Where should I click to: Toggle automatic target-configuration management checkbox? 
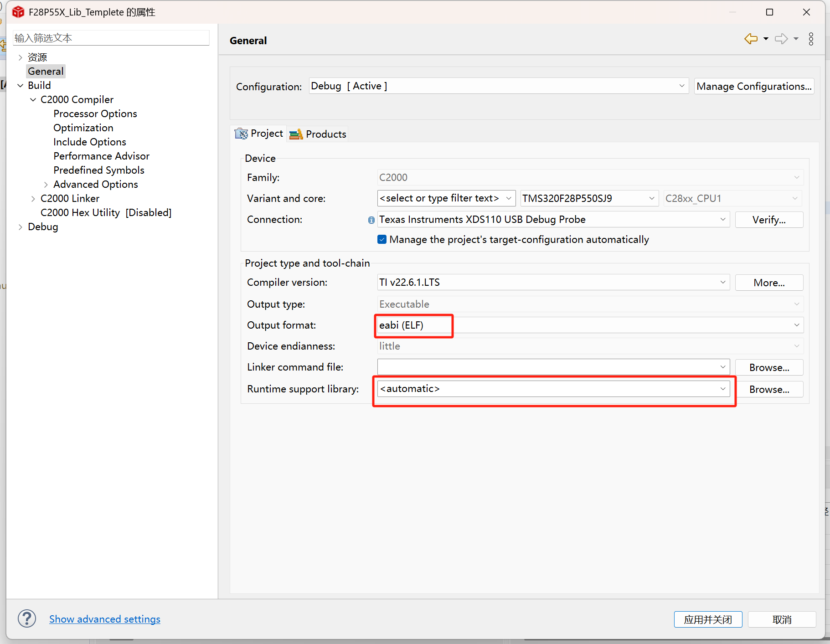pyautogui.click(x=382, y=239)
